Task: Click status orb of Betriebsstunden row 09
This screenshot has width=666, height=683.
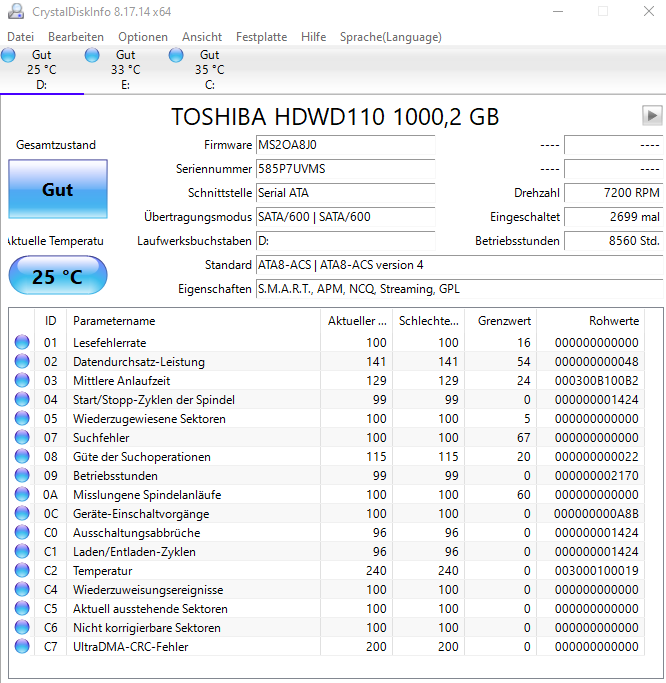Action: (x=22, y=475)
